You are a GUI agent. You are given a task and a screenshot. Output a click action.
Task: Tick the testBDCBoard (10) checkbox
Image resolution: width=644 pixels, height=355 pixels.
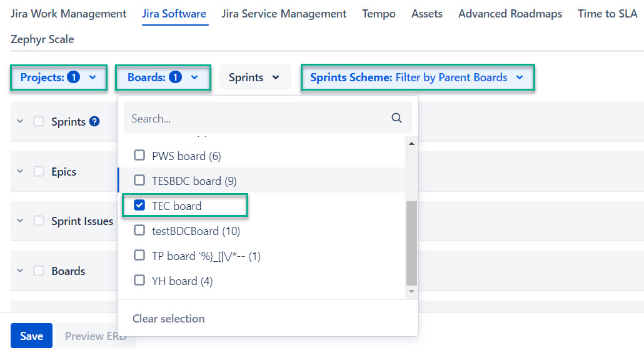point(139,231)
